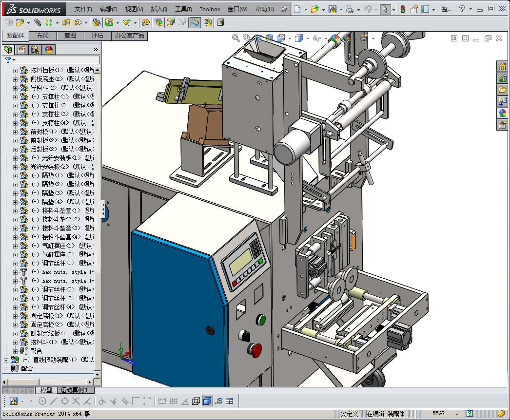Click the Assembly Features icon
The image size is (510, 420).
tap(110, 22)
